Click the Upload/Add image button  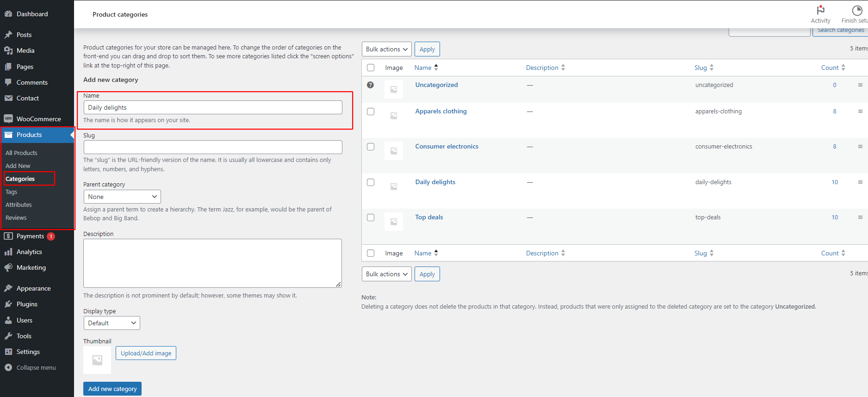pyautogui.click(x=146, y=353)
